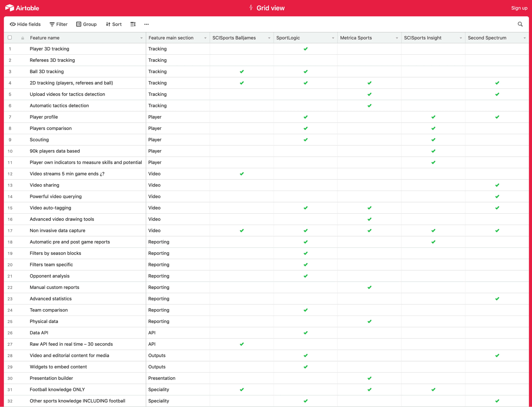Image resolution: width=532 pixels, height=407 pixels.
Task: Click the lightning bolt icon beside Grid view
Action: 251,8
